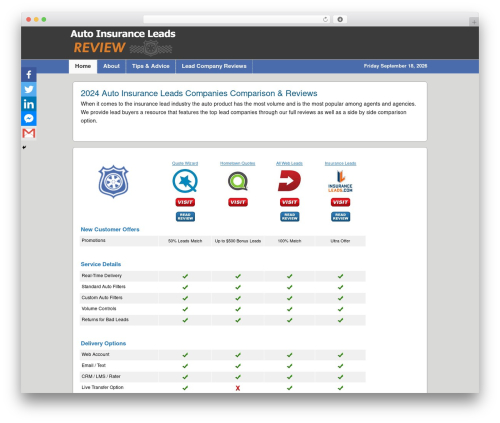Open Tips & Advice menu item
The width and height of the screenshot is (500, 423).
(x=151, y=66)
